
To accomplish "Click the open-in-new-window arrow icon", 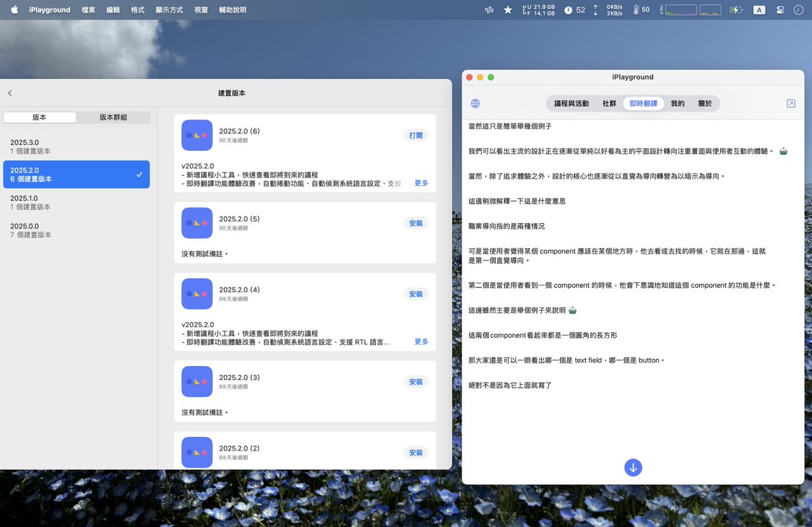I will tap(791, 104).
